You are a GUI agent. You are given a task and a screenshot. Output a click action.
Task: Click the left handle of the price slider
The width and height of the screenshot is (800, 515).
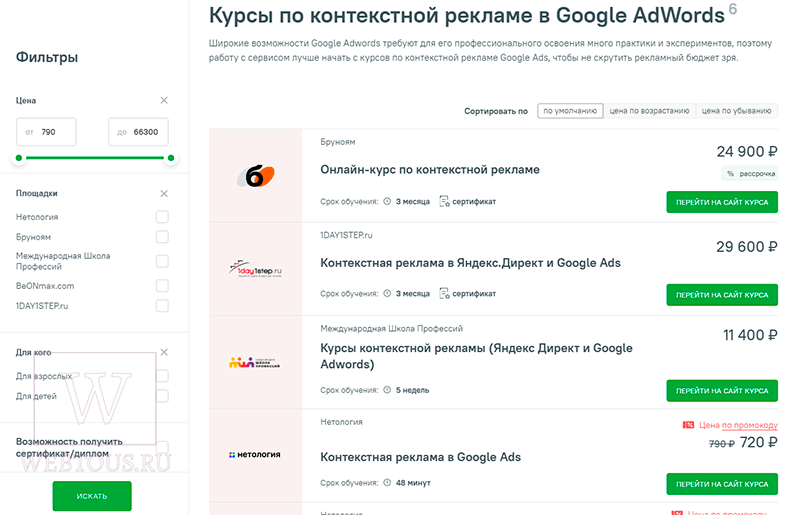(19, 158)
